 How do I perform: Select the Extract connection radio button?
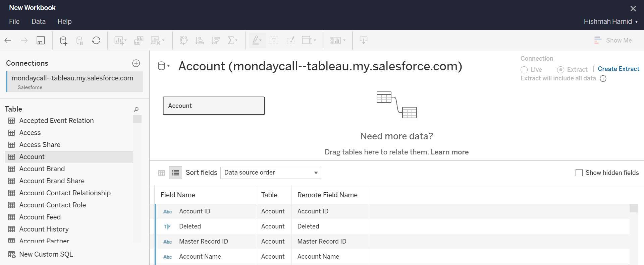click(560, 70)
